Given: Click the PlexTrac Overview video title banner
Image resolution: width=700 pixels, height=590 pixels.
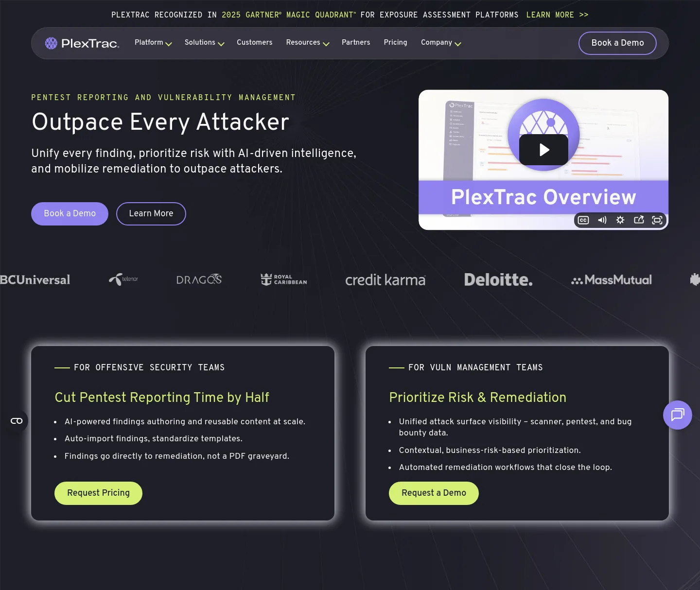Looking at the screenshot, I should (x=543, y=197).
